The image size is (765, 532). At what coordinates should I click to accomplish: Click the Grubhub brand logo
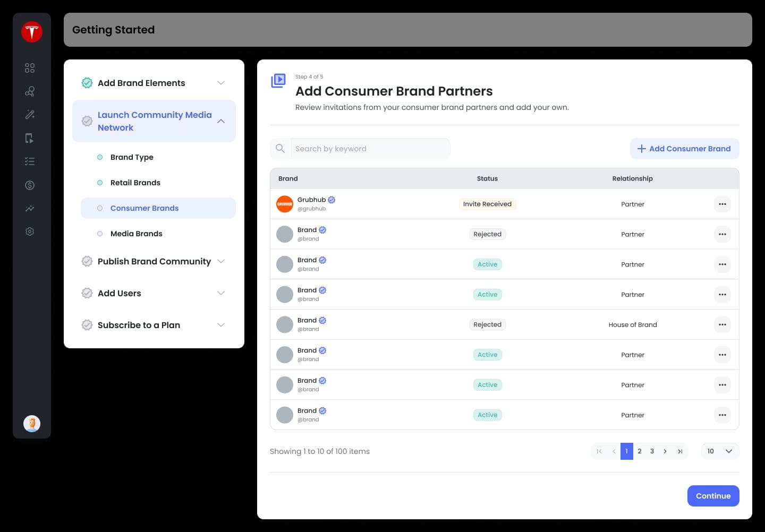pos(285,204)
